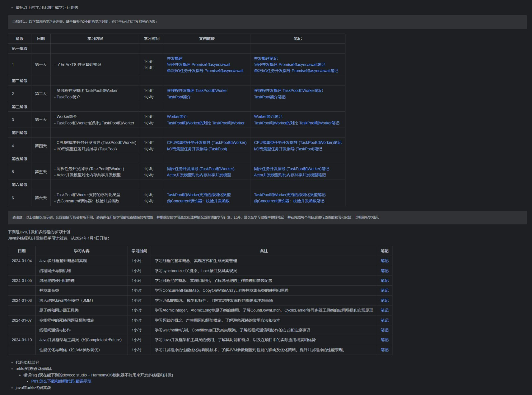Viewport: 532px width, 395px height.
Task: Open @Concurrent装饰器：校验并发函数 document link
Action: (198, 201)
